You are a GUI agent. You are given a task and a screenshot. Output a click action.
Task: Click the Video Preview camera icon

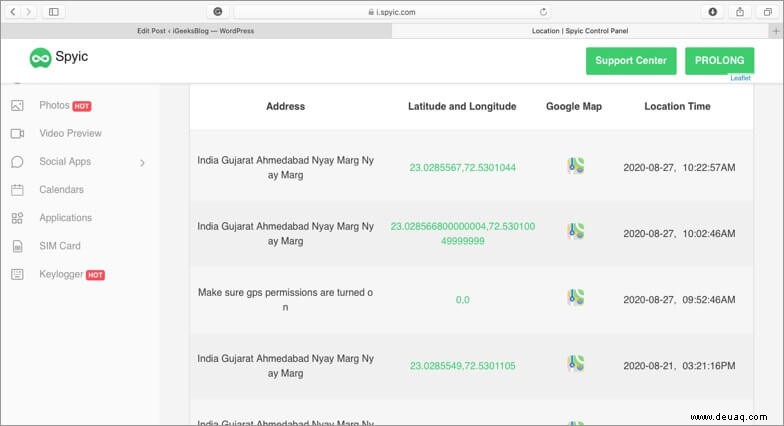pyautogui.click(x=18, y=134)
